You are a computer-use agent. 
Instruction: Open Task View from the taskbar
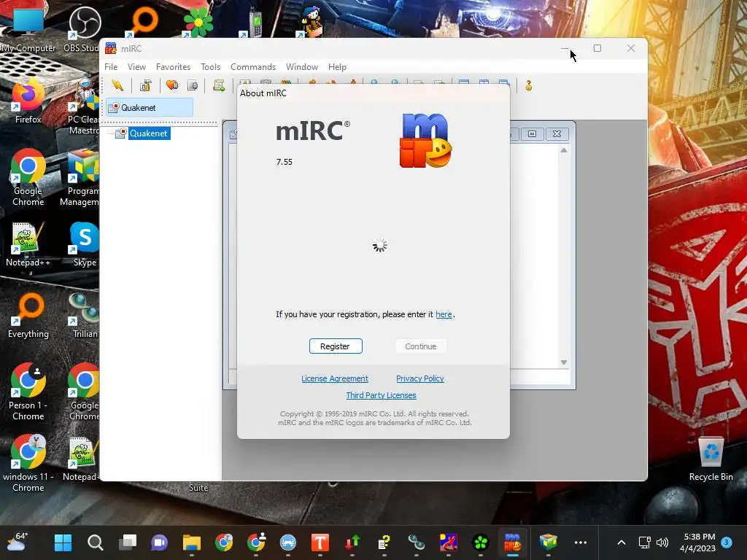[128, 542]
